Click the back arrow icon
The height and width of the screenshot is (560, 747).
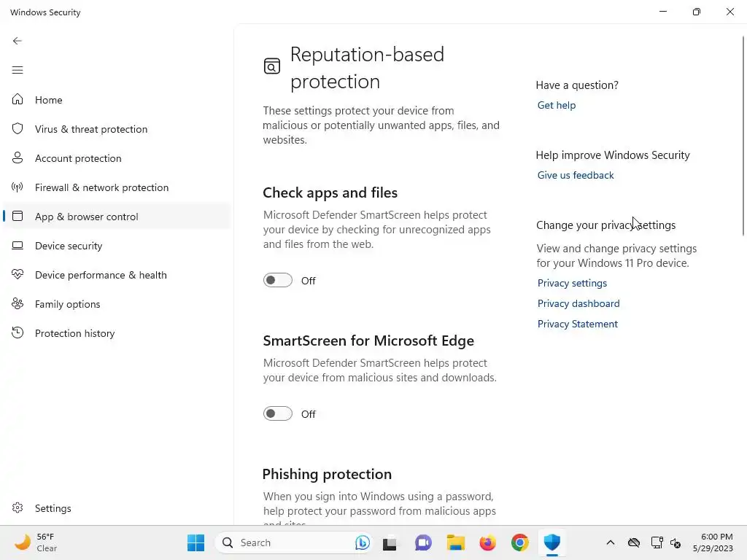tap(18, 41)
